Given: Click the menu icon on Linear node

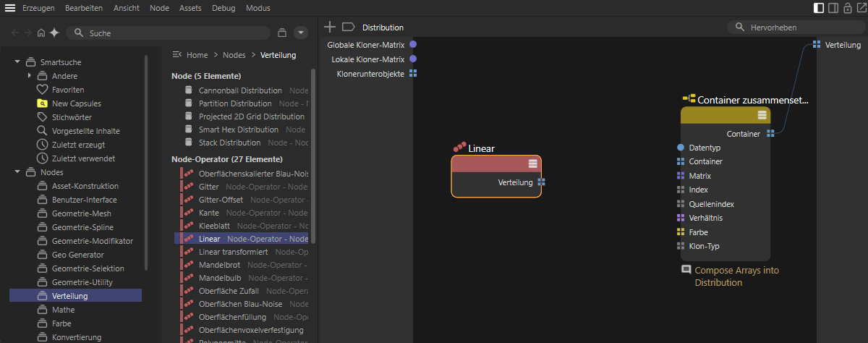Looking at the screenshot, I should pos(533,164).
